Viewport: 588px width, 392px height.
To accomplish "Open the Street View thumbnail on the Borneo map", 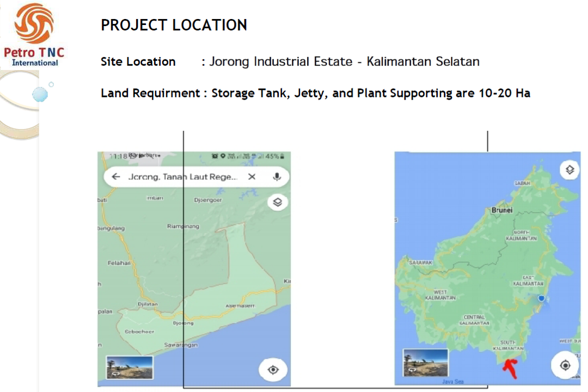I will 425,362.
